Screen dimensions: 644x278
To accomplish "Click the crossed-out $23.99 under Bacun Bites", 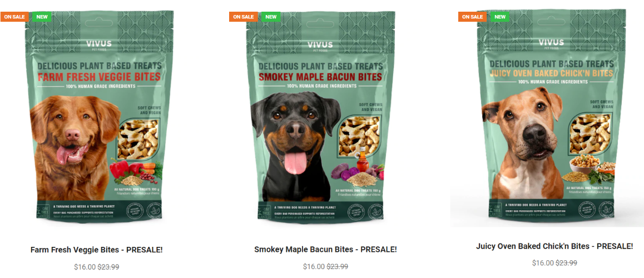I will coord(337,266).
